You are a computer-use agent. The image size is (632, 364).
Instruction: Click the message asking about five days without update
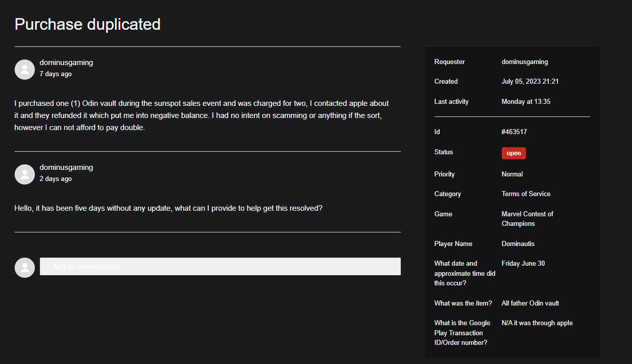tap(168, 208)
